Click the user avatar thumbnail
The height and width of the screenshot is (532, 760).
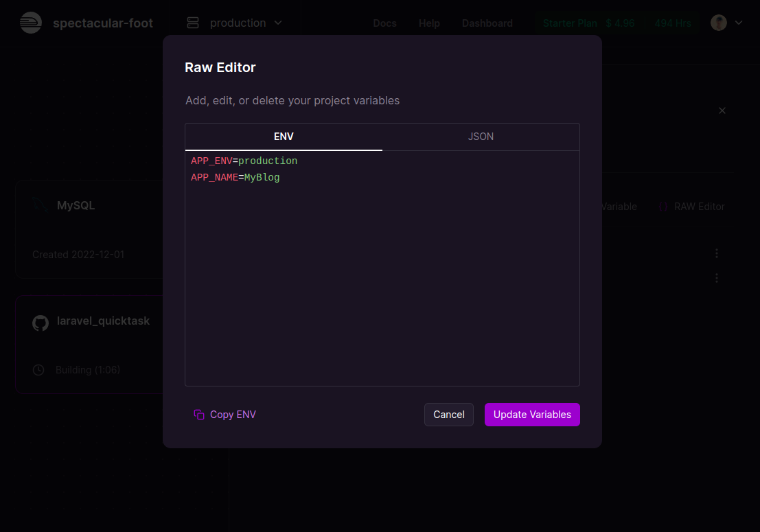[717, 23]
